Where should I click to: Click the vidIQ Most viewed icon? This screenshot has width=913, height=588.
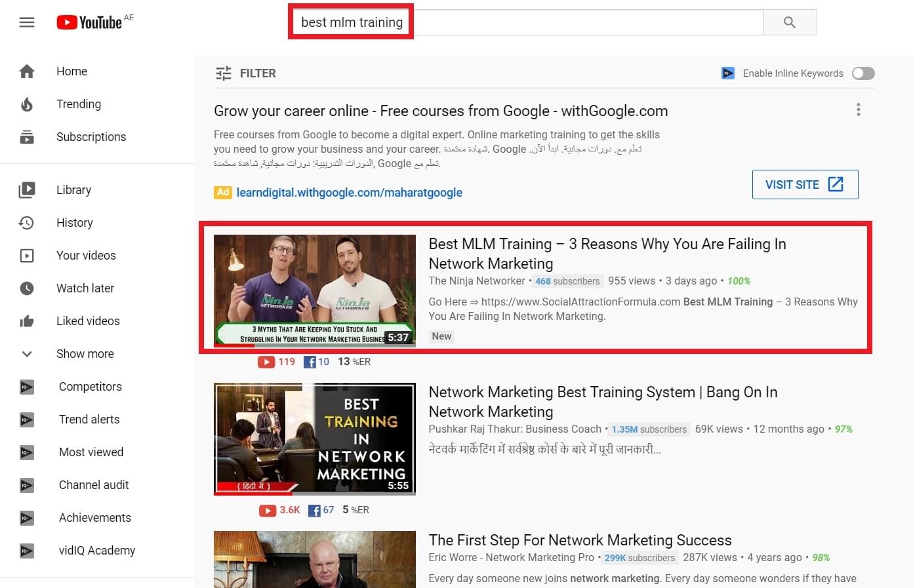27,452
